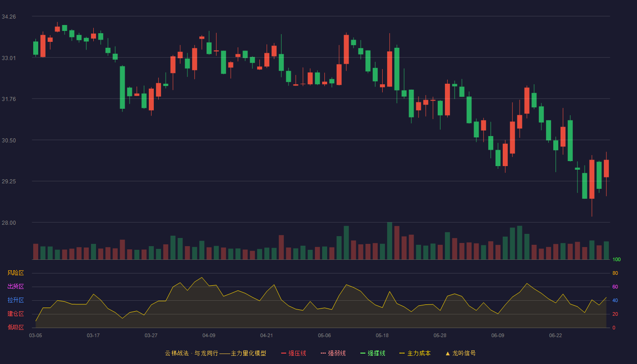Viewport: 637px width, 364px height.
Task: Click the orange 80 indicator scale value
Action: click(615, 273)
